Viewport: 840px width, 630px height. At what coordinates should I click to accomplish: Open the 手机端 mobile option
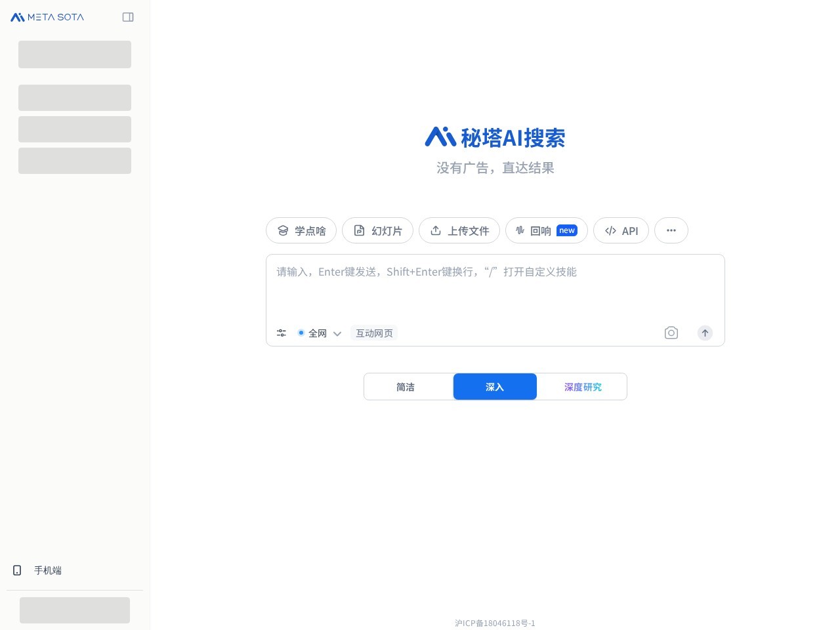click(x=47, y=570)
